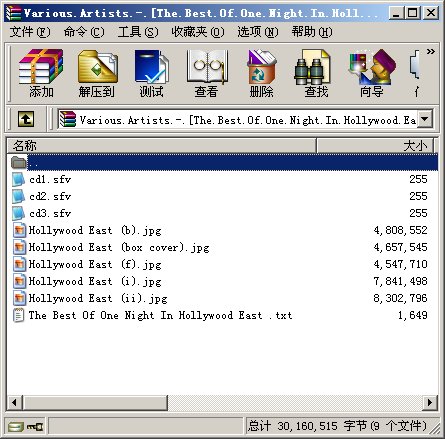
Task: Open the 选项(N) menu
Action: [x=258, y=32]
